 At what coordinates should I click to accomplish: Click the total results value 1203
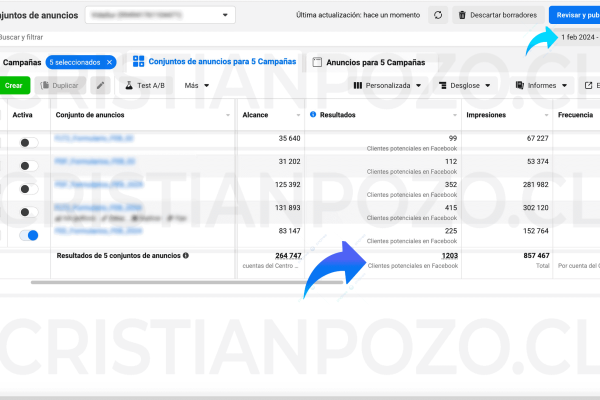point(450,255)
